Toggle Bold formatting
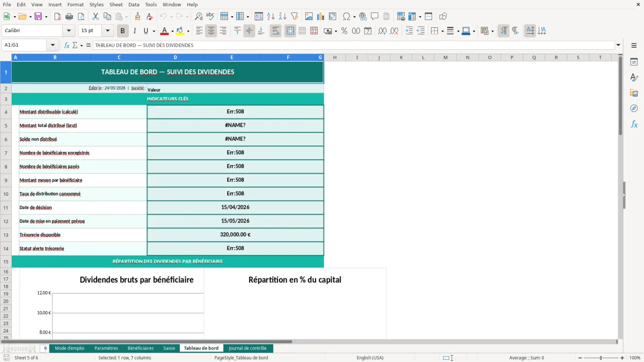The image size is (644, 362). click(x=123, y=31)
